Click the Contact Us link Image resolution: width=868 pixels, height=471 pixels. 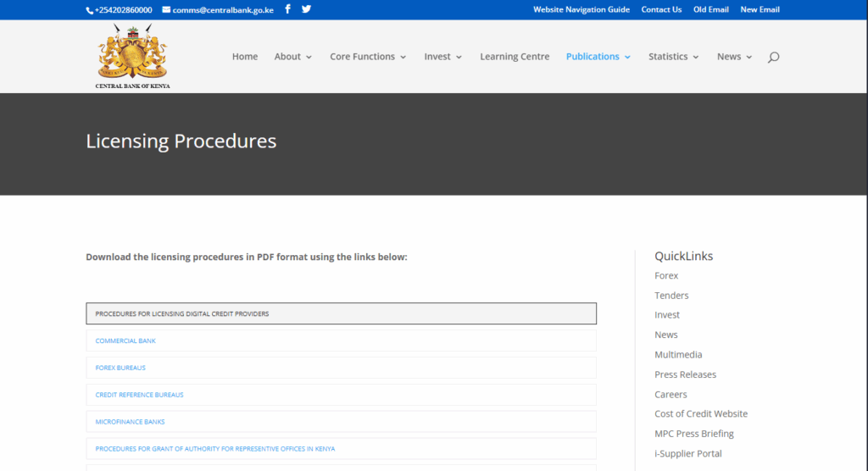(661, 10)
